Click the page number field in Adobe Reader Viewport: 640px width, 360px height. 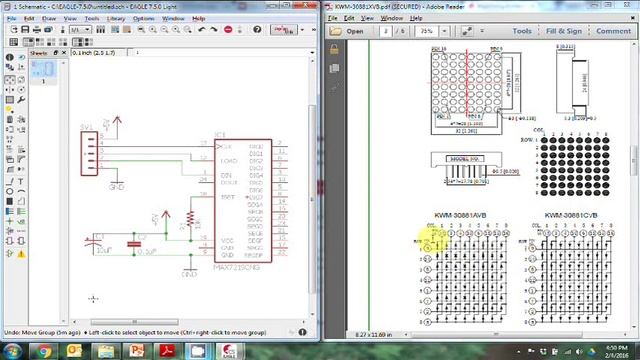[x=386, y=31]
